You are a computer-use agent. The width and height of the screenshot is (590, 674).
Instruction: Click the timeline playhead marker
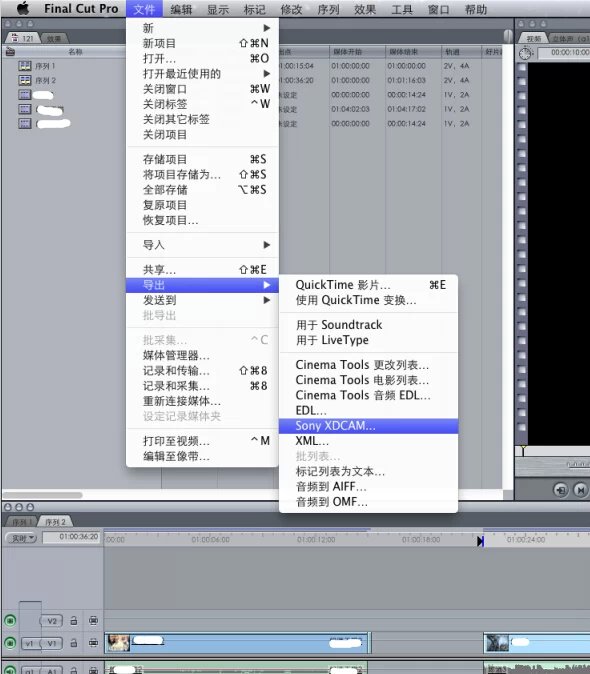point(480,541)
